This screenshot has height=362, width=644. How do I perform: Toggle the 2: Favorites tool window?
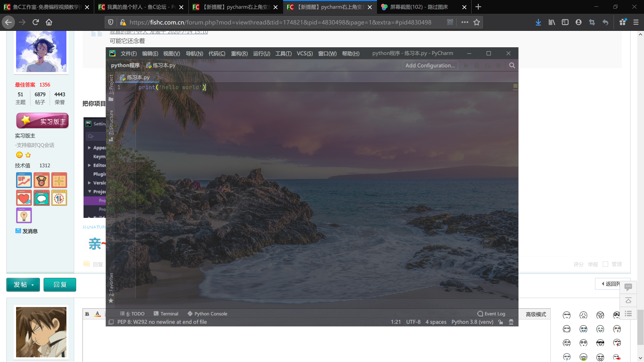(111, 288)
